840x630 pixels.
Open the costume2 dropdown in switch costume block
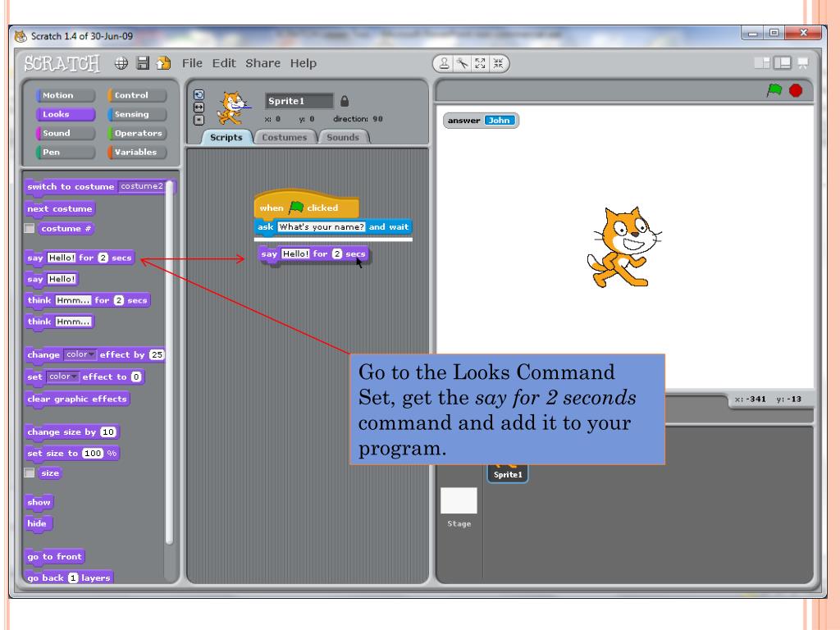[x=141, y=186]
